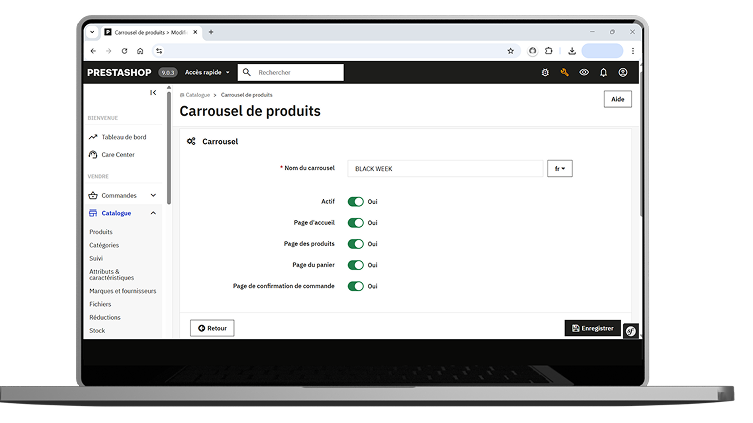Open the Réductions submenu item
Screen dimensions: 753x423
pos(105,317)
